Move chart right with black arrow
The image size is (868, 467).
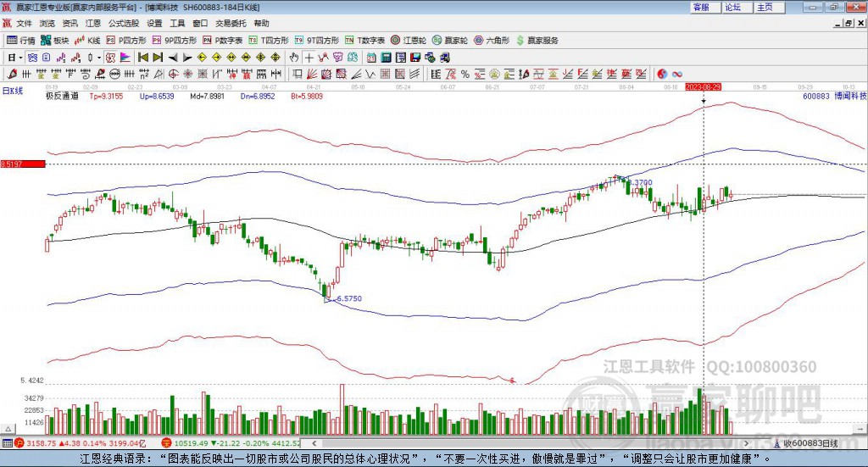coord(187,58)
